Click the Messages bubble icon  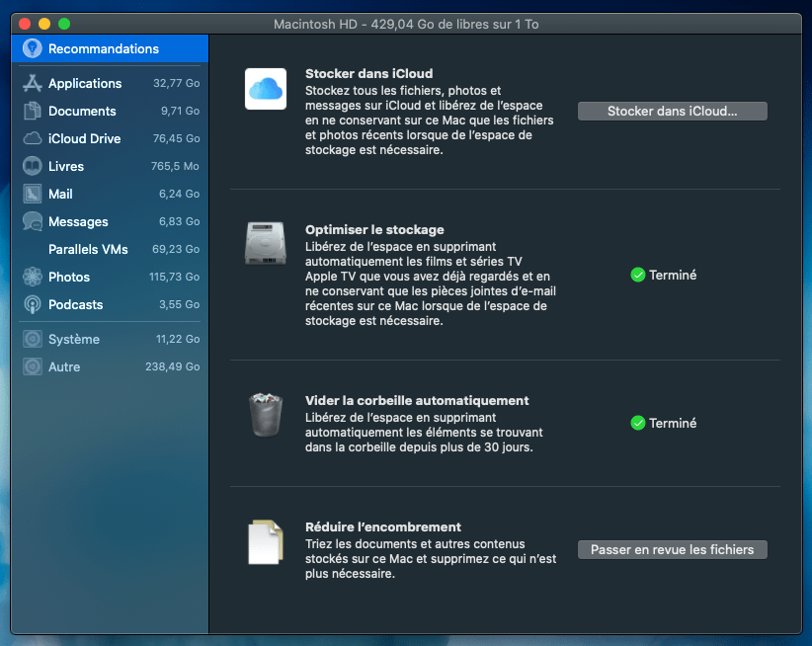coord(32,222)
